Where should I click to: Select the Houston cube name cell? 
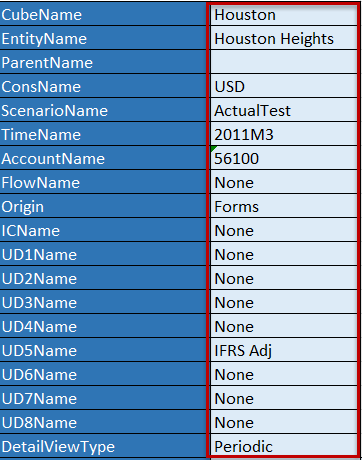pyautogui.click(x=284, y=14)
